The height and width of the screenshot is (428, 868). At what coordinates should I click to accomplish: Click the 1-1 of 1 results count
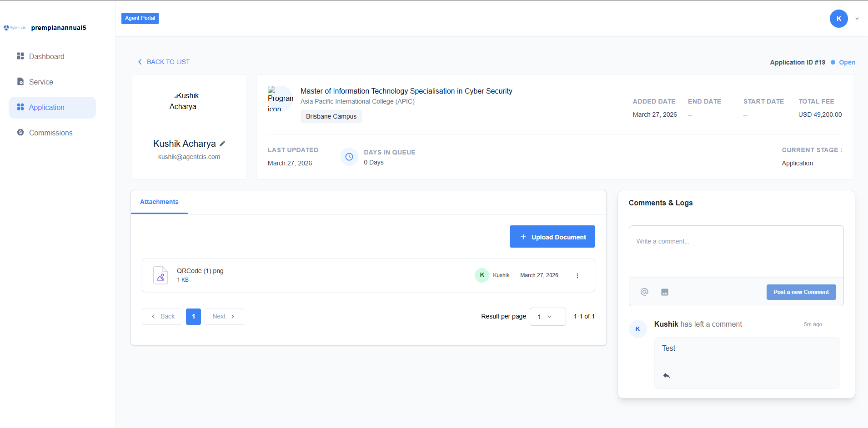[584, 316]
